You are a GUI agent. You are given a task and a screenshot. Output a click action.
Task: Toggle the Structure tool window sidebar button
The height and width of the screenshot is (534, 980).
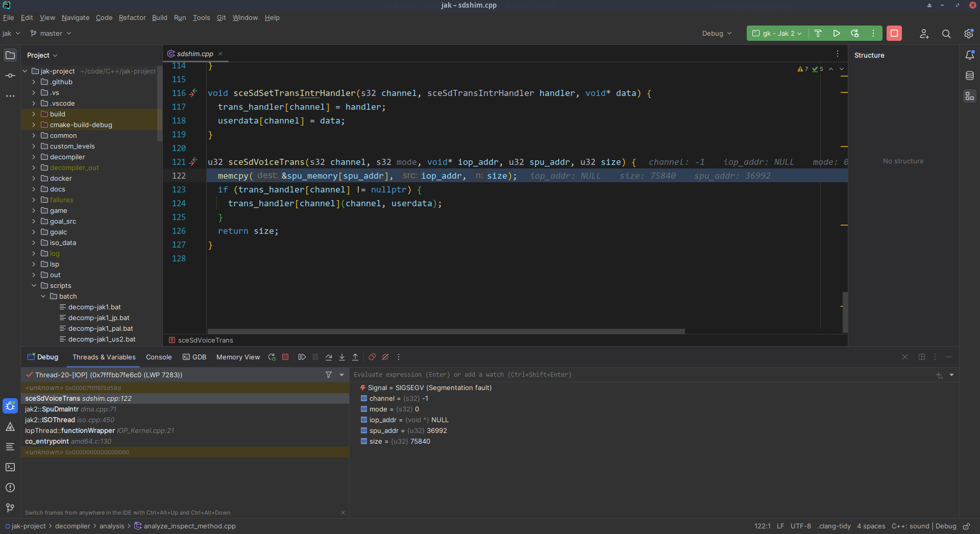tap(969, 96)
